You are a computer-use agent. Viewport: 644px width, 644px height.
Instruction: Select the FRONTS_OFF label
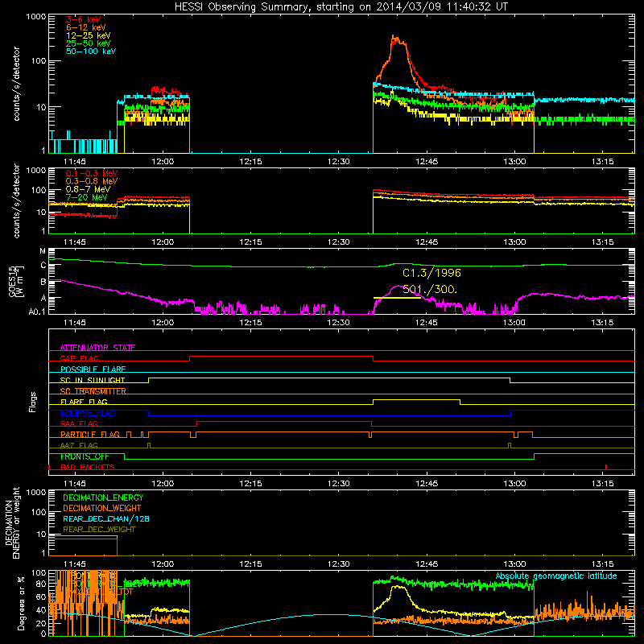pyautogui.click(x=85, y=456)
